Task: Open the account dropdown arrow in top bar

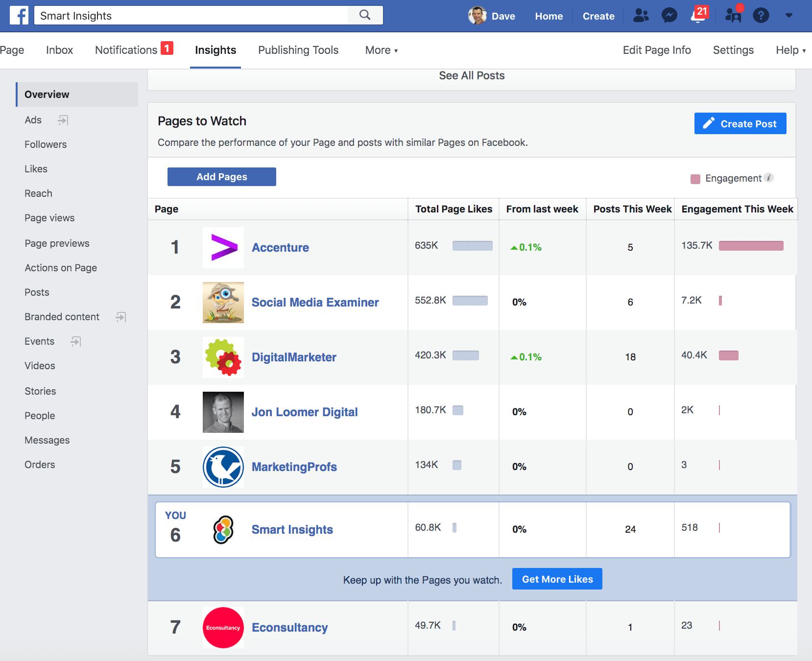Action: click(x=788, y=16)
